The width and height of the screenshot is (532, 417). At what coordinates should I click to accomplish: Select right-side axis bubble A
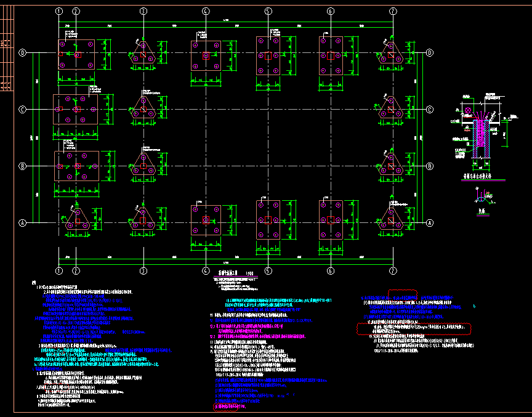point(430,222)
